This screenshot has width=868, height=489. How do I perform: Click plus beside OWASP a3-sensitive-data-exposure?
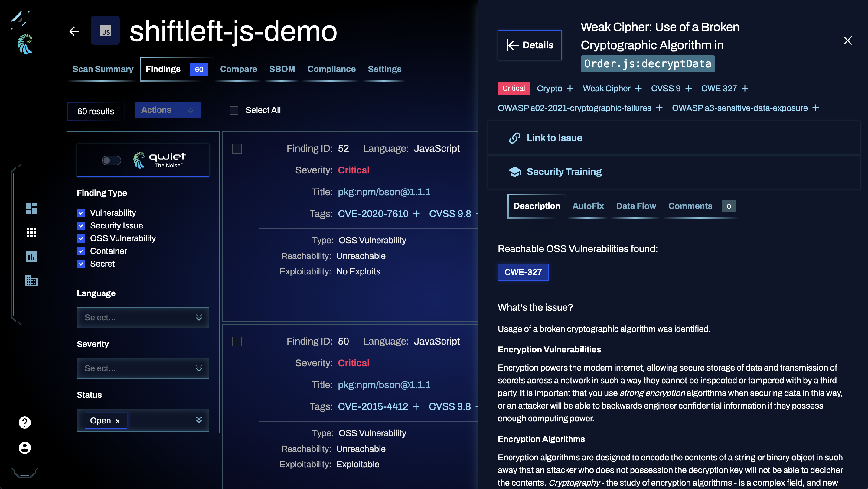[x=816, y=108]
